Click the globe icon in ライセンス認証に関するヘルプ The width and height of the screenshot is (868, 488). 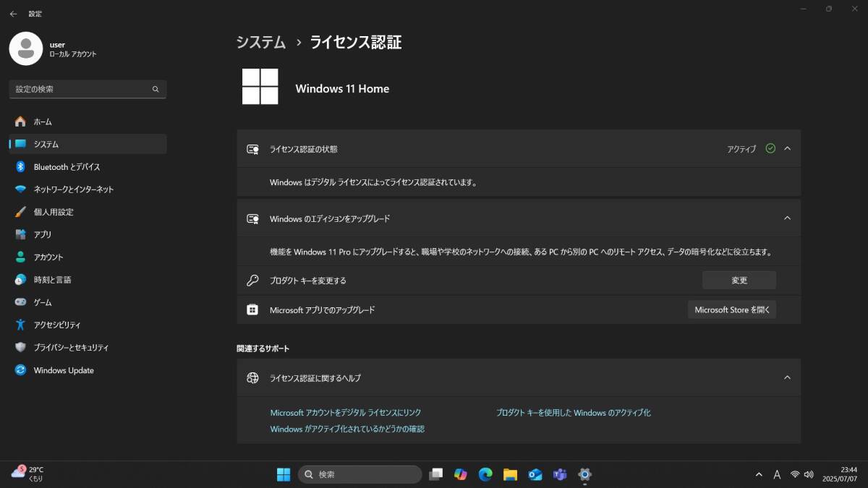[x=252, y=377]
